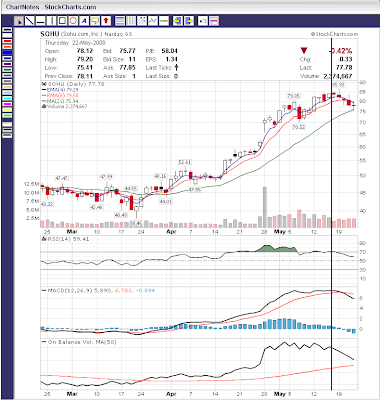380x400 pixels.
Task: Select the zigzag wave tool
Action: tap(153, 21)
